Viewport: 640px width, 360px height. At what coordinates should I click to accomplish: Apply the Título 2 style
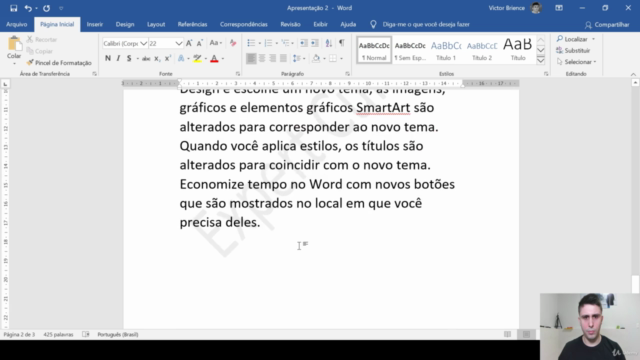click(482, 50)
